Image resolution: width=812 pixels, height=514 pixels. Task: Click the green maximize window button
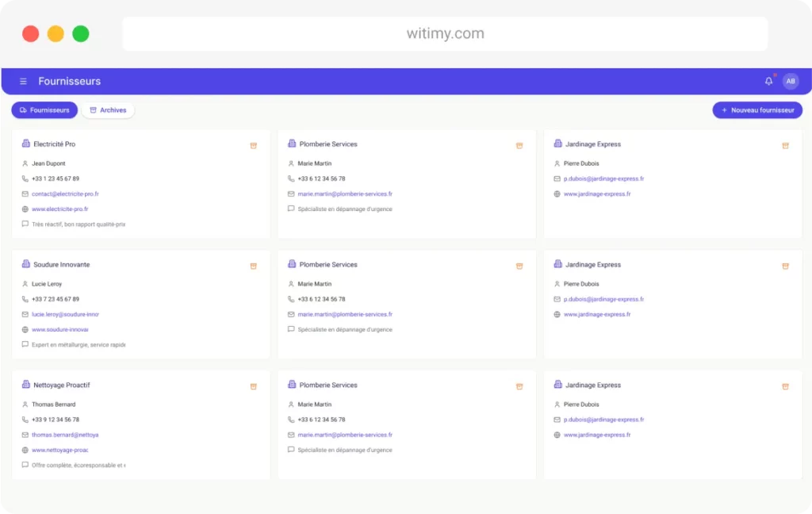(x=81, y=33)
